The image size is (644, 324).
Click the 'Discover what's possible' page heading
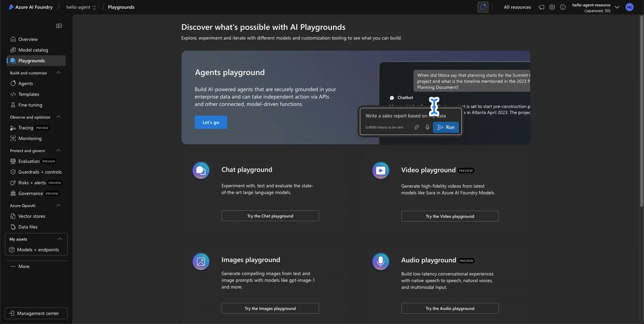pos(263,27)
